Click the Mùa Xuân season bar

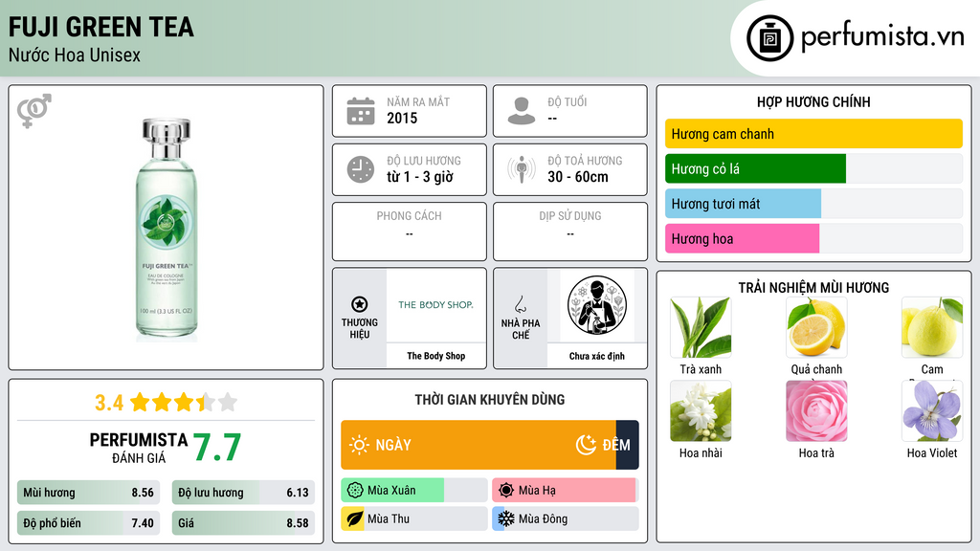coord(413,491)
